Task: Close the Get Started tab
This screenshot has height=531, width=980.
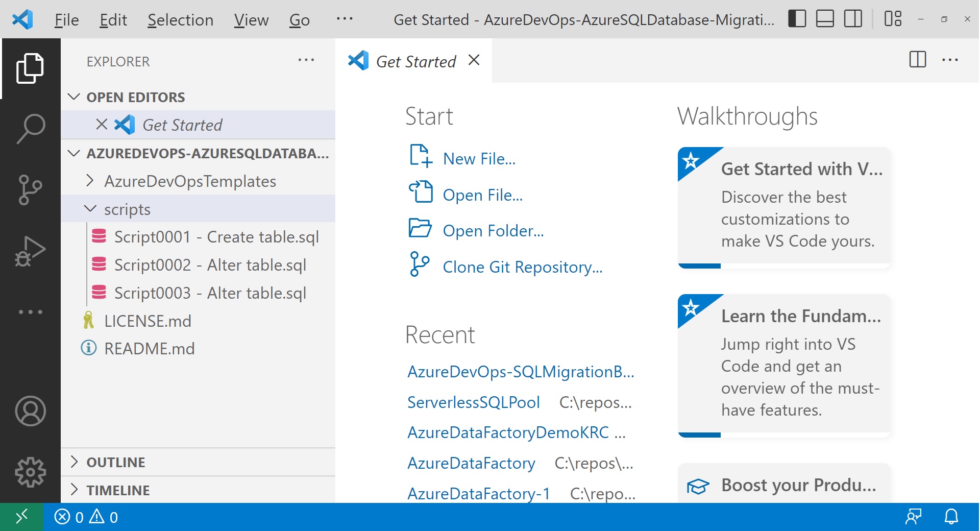Action: point(474,60)
